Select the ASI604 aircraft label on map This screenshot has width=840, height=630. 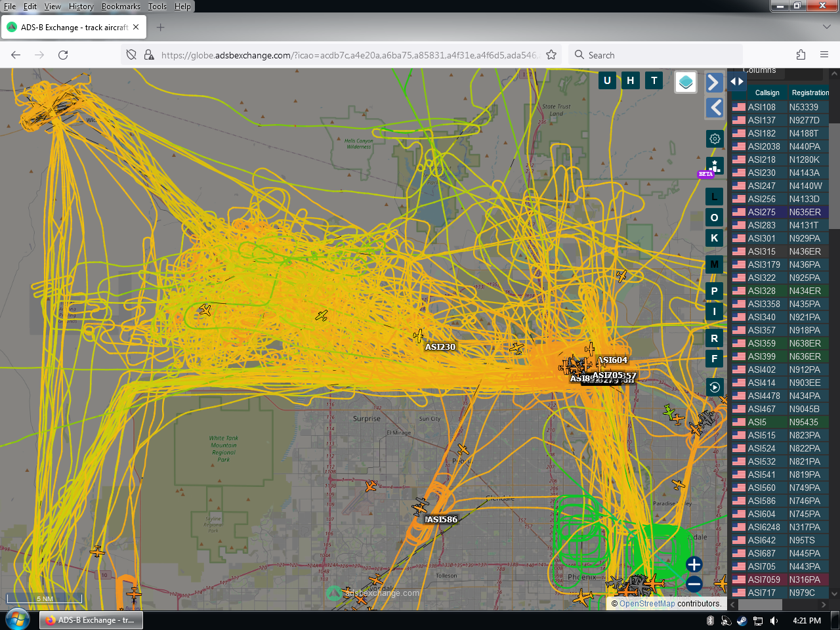coord(612,360)
